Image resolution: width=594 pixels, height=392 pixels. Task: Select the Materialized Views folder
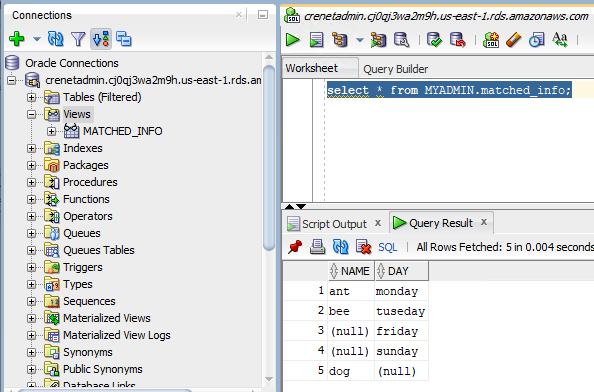tap(106, 318)
